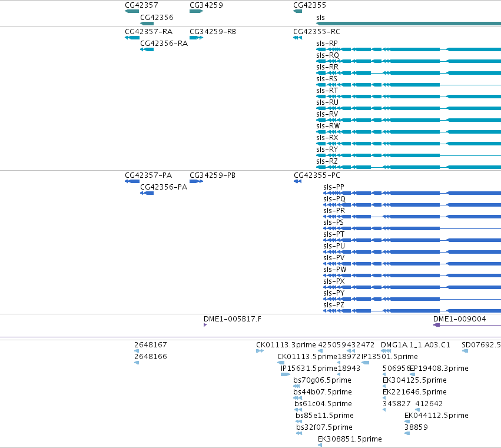Image resolution: width=501 pixels, height=448 pixels.
Task: Choose the sls-PT protein
Action: pos(412,240)
